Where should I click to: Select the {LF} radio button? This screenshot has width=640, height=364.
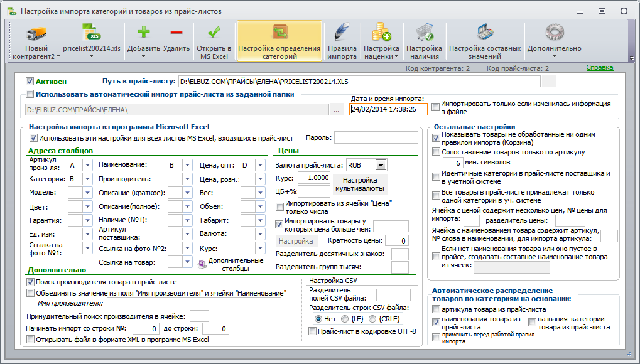[x=345, y=319]
